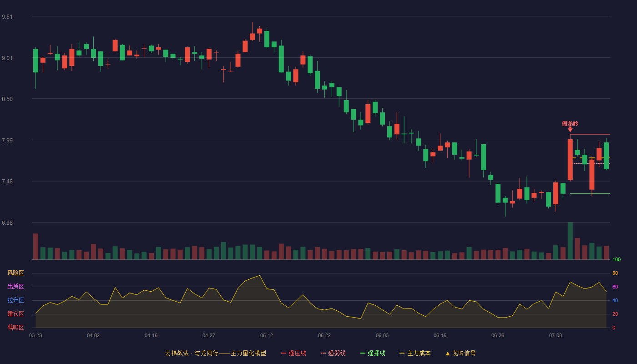The image size is (637, 364).
Task: Click the 05-12 date axis label
Action: coord(267,335)
